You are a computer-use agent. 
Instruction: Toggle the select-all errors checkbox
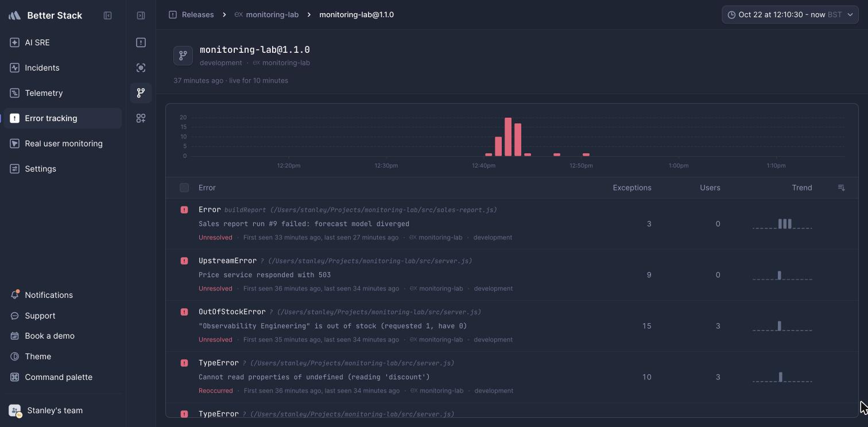coord(184,188)
